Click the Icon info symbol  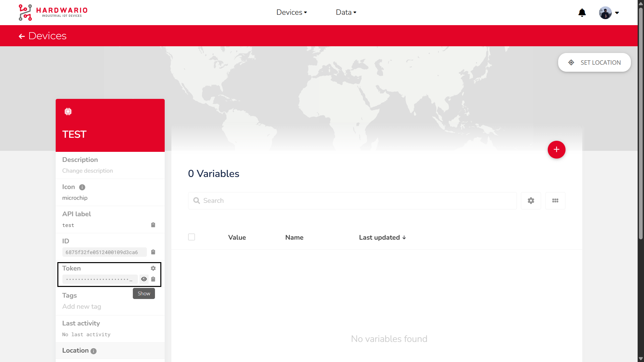[82, 187]
